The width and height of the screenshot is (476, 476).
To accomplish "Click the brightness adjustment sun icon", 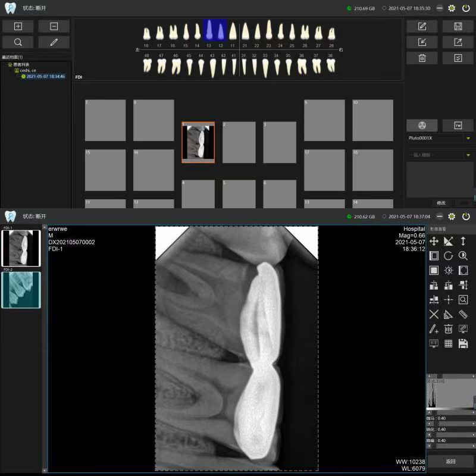I will tap(449, 271).
